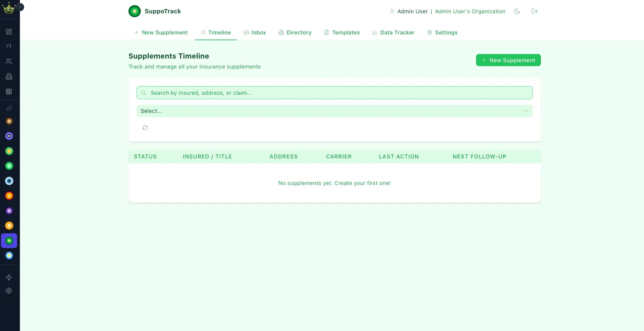Open sidebar settings gear icon

point(9,291)
